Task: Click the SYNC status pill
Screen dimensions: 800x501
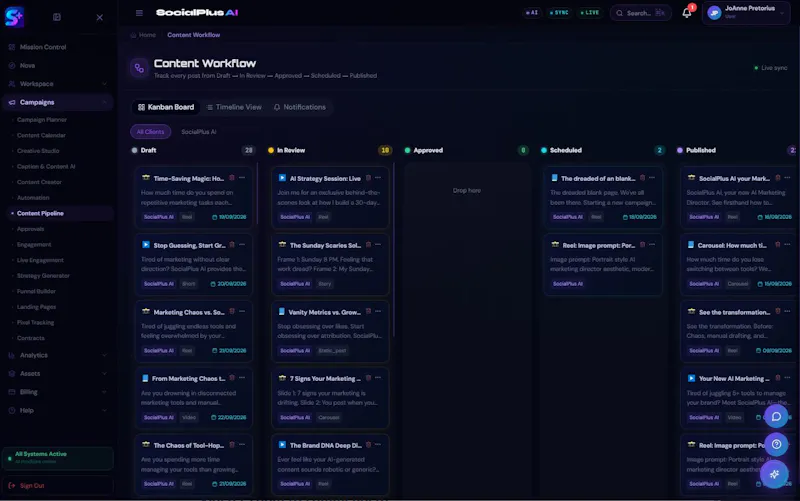Action: click(560, 13)
